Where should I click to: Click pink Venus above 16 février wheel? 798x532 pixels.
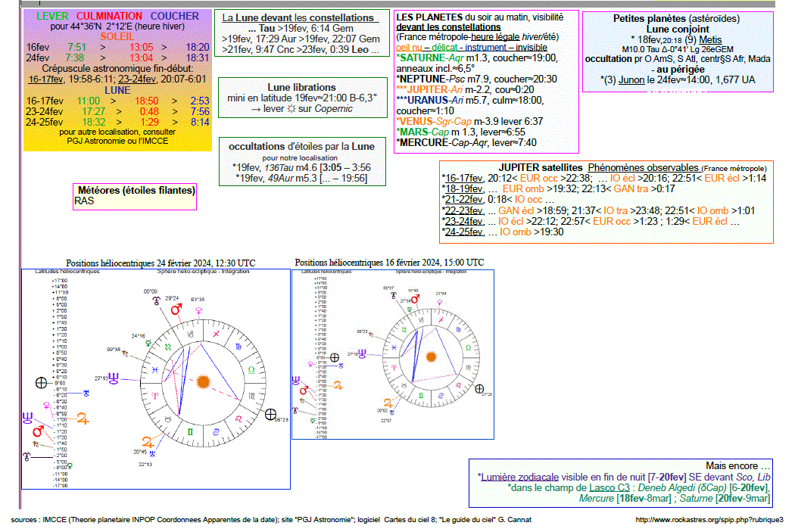(439, 302)
